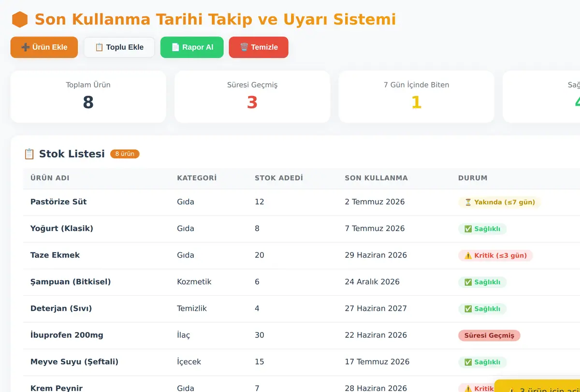Click the 8 ürün count badge
The image size is (580, 392).
pos(125,154)
